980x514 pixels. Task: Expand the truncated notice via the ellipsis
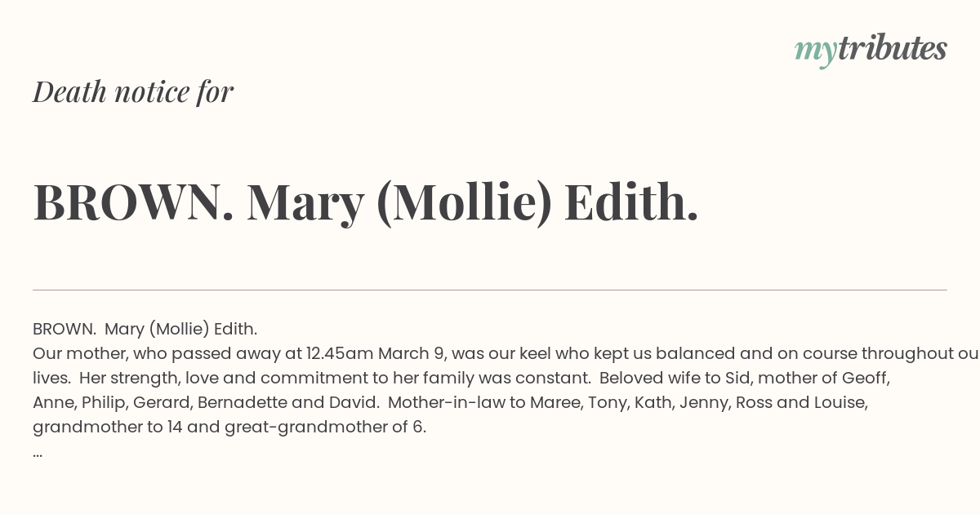pyautogui.click(x=38, y=454)
